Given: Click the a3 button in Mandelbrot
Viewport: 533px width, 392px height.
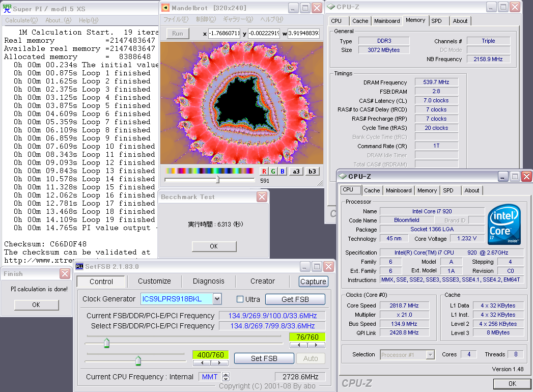Looking at the screenshot, I should (296, 172).
